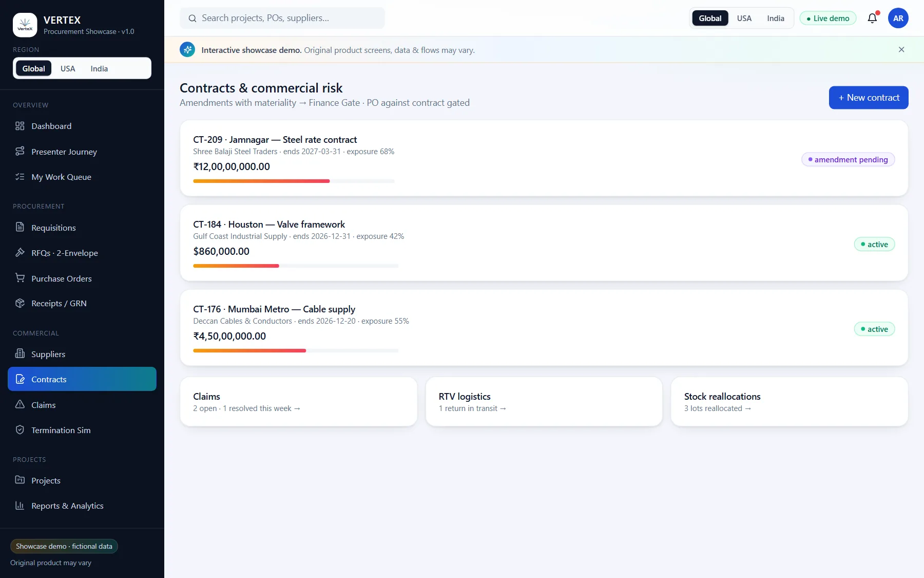924x578 pixels.
Task: Click the ₹4,50,00,000.00 contract value
Action: coord(229,336)
